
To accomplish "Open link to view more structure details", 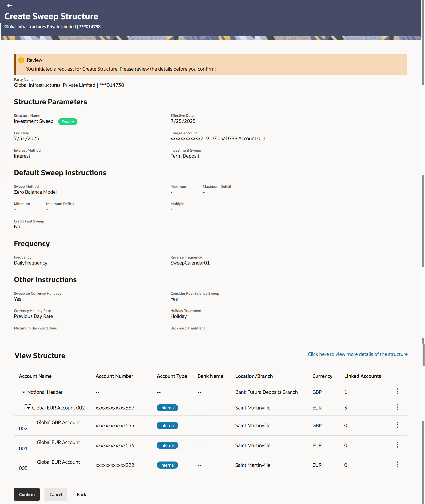I will pyautogui.click(x=357, y=354).
